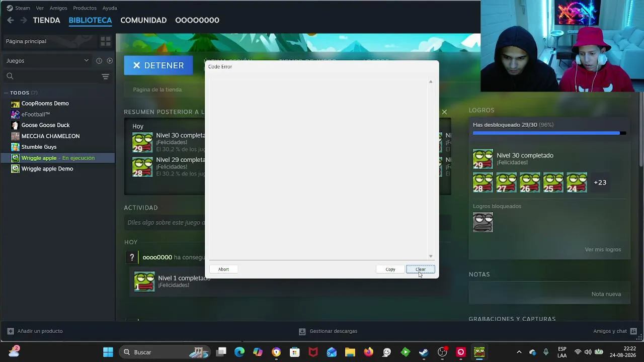Image resolution: width=644 pixels, height=362 pixels.
Task: Select Wriggle apple - En ejecución entry
Action: [58, 158]
